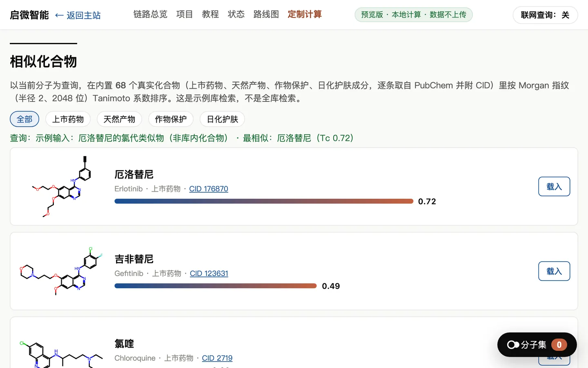588x368 pixels.
Task: Open PubChem link CID 2719
Action: [x=217, y=358]
